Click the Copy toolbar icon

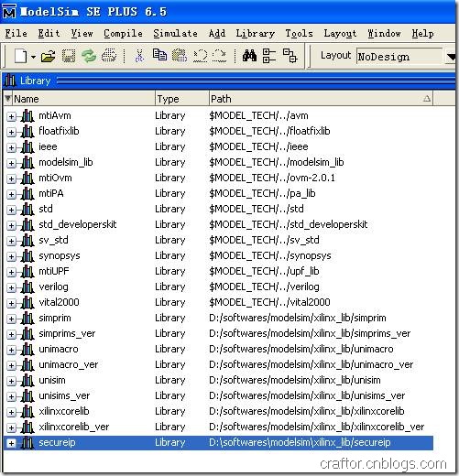pyautogui.click(x=159, y=55)
